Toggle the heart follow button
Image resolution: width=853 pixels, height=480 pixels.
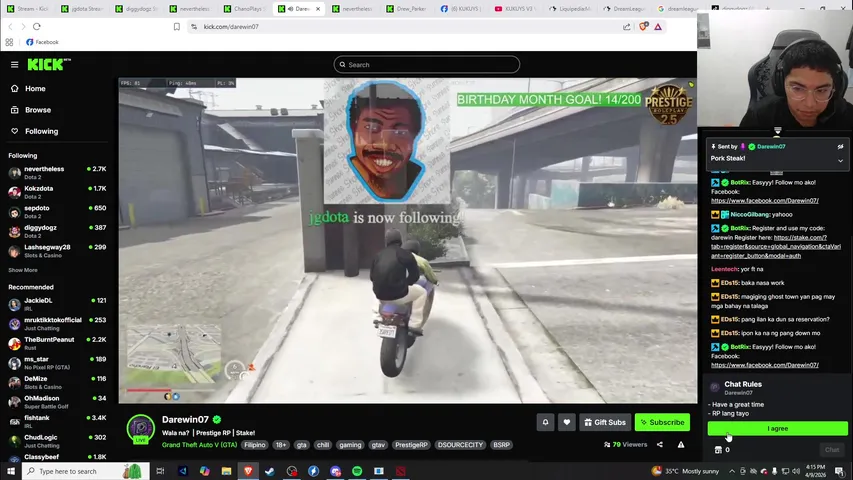pos(566,422)
